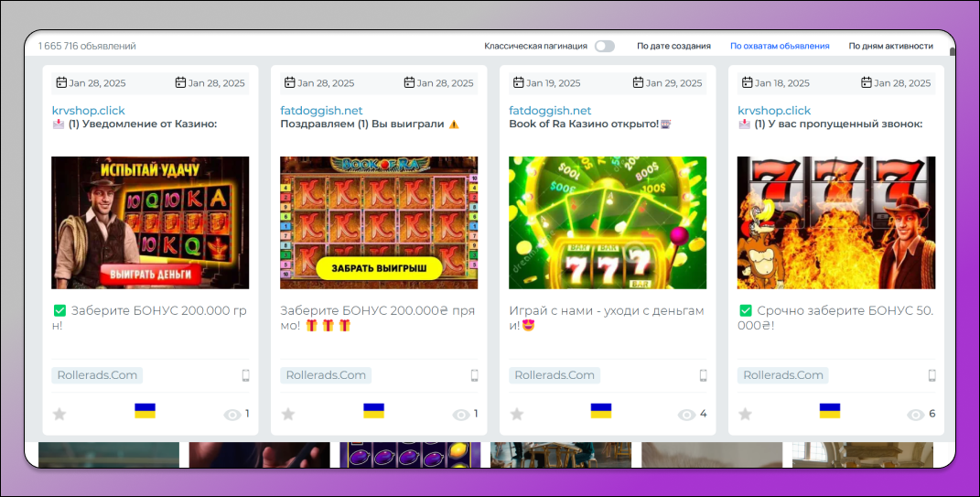Click the eye views icon showing 6
This screenshot has width=980, height=497.
(915, 415)
